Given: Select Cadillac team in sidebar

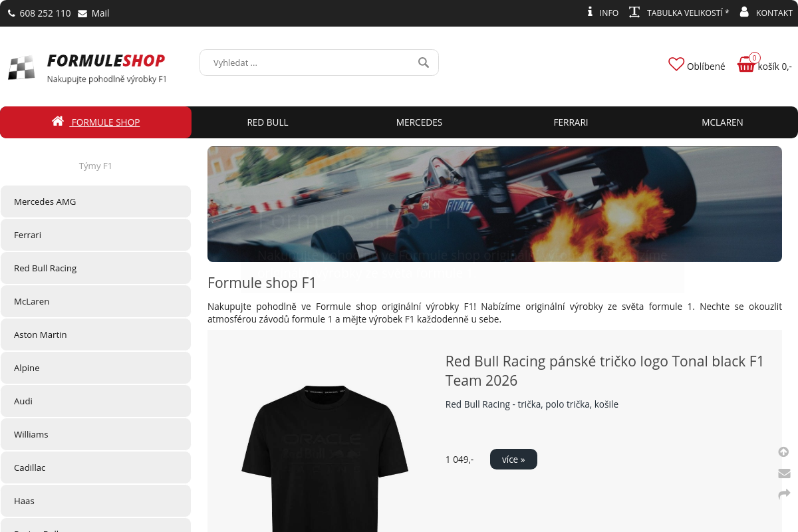Looking at the screenshot, I should pyautogui.click(x=96, y=467).
